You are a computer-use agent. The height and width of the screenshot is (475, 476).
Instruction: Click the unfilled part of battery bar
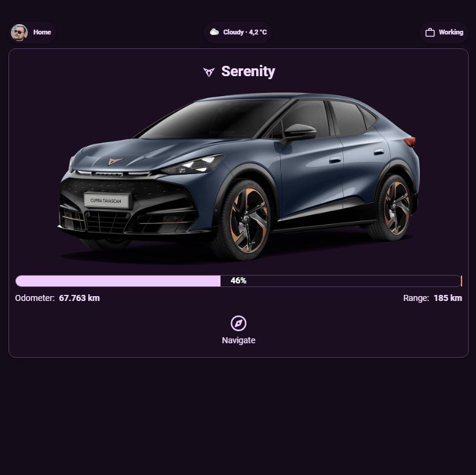click(341, 281)
